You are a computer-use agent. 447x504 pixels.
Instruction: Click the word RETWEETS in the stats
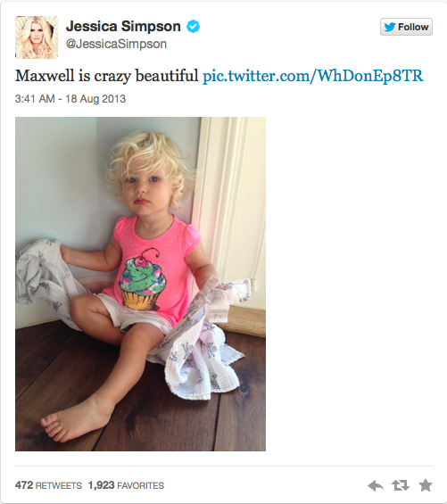coord(59,485)
